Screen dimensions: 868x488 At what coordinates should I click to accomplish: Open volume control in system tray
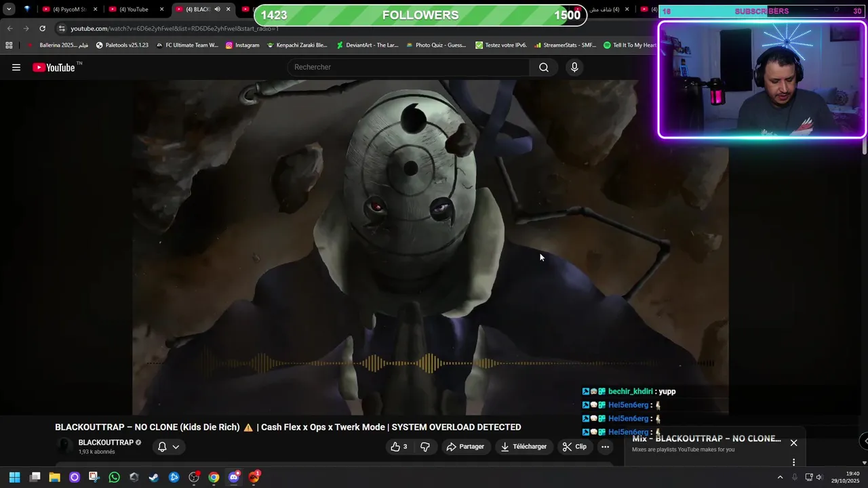tap(820, 477)
